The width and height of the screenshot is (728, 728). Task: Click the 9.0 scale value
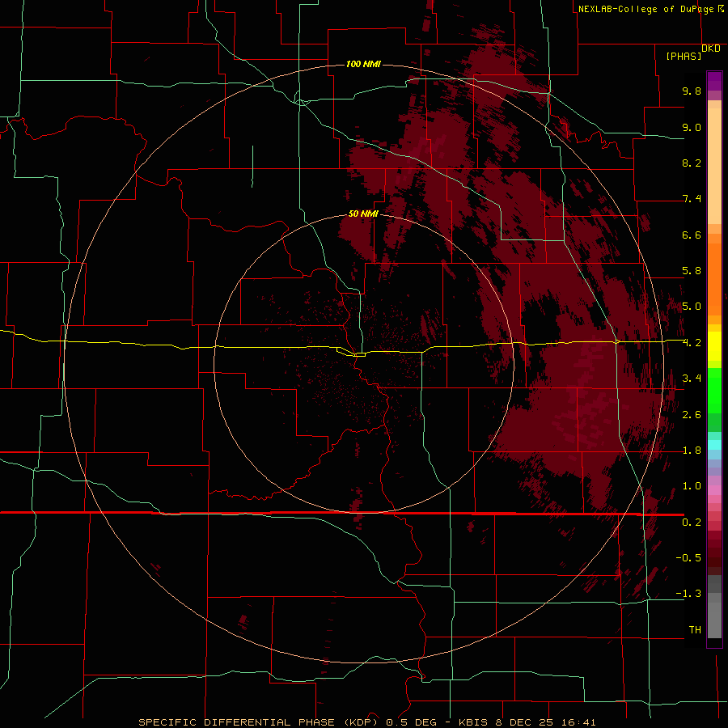coord(692,127)
